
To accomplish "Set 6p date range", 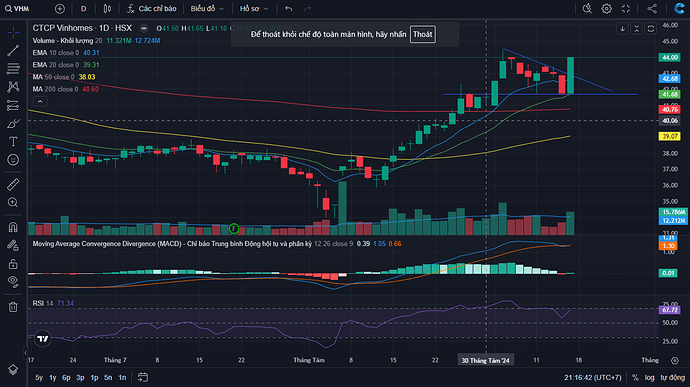I will (66, 377).
